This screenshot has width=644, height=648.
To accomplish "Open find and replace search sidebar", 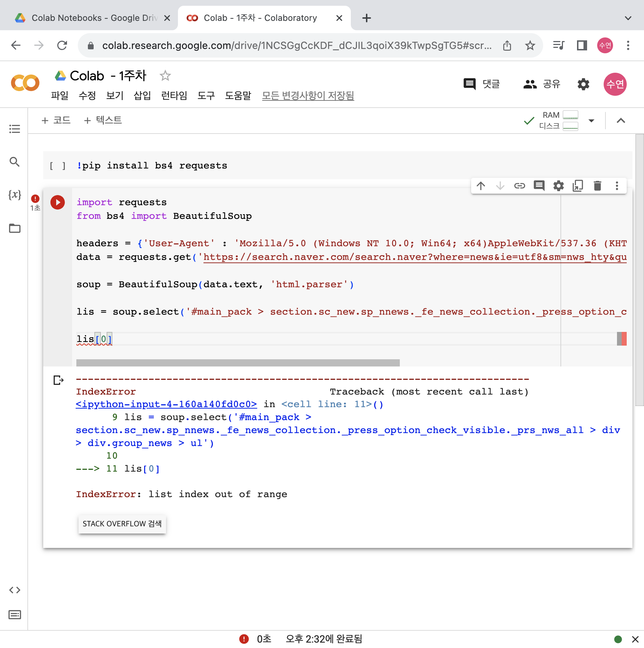I will (x=14, y=162).
